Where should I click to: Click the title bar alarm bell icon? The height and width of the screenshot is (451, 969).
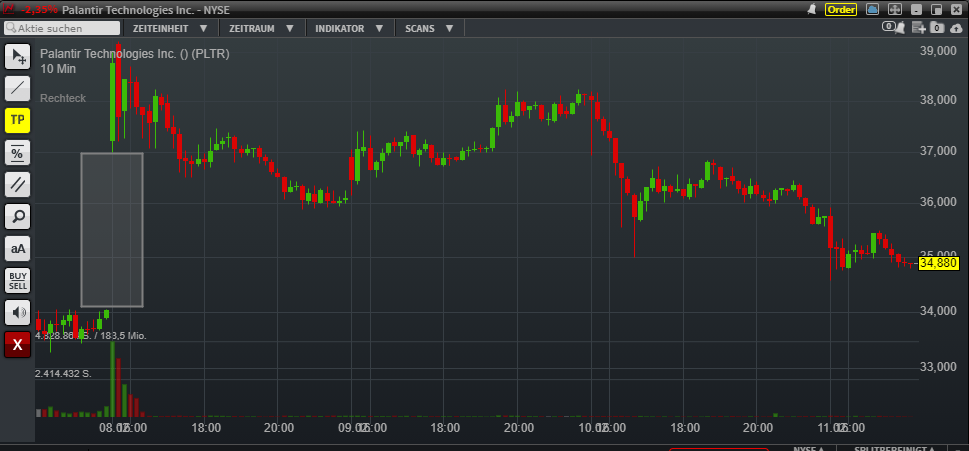812,9
